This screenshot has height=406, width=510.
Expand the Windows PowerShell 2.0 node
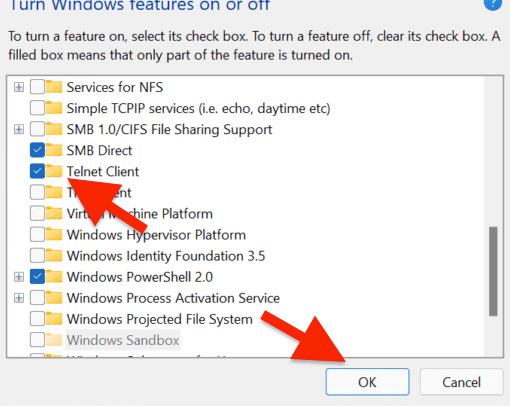click(x=19, y=277)
